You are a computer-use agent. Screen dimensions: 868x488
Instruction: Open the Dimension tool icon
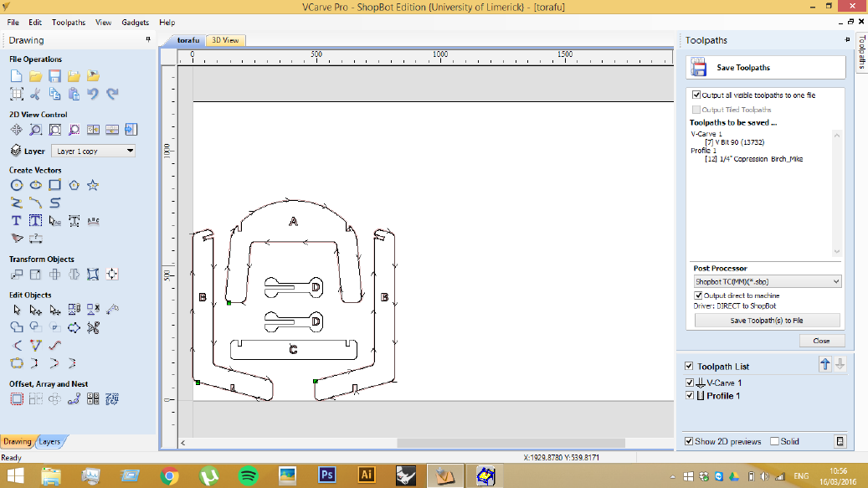[x=35, y=239]
